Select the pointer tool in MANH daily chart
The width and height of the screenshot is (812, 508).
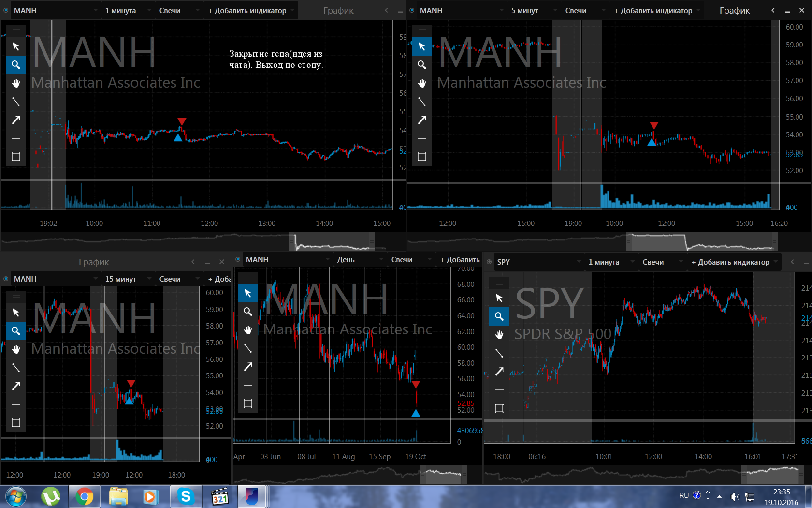248,293
